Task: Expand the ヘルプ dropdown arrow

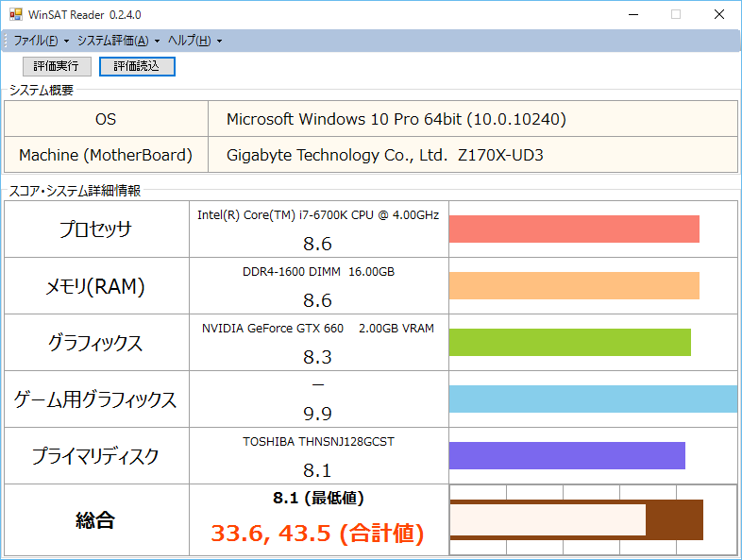Action: tap(219, 42)
